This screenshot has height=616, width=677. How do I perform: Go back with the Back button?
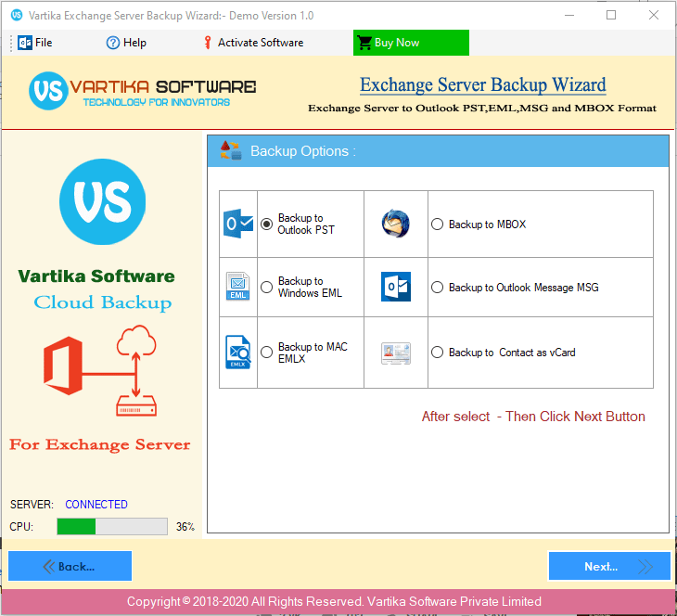click(x=70, y=566)
